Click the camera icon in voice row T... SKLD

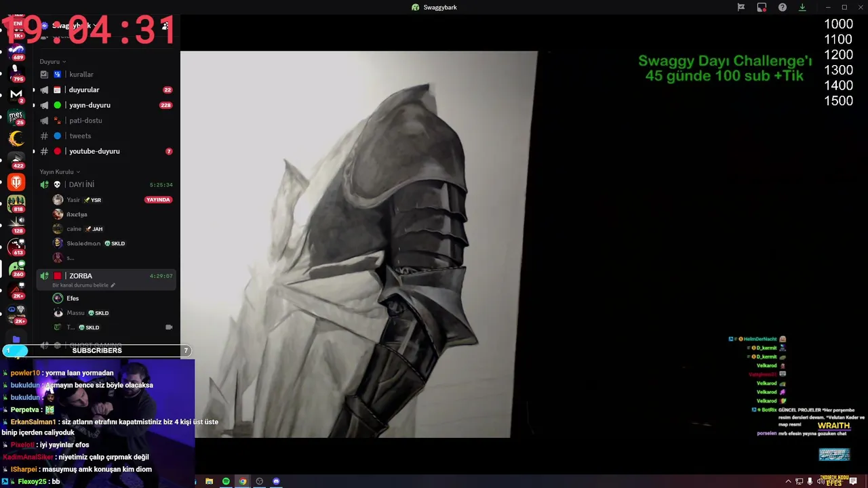(x=169, y=327)
